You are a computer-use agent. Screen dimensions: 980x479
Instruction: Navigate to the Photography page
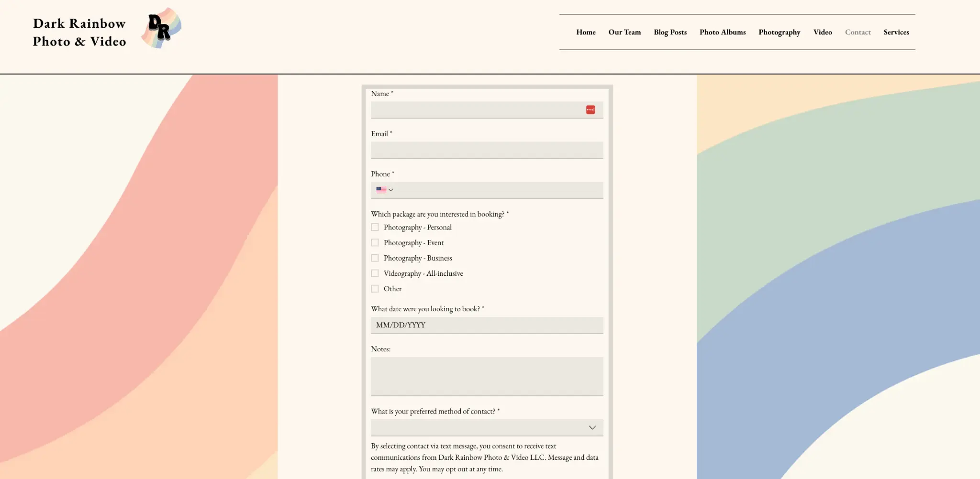[x=779, y=32]
